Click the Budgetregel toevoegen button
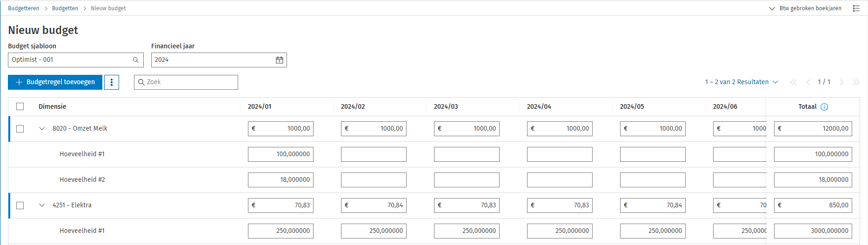This screenshot has height=245, width=868. click(55, 82)
